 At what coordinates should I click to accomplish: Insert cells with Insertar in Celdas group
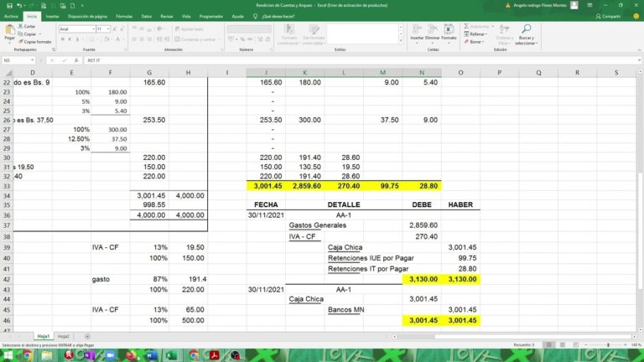(417, 34)
